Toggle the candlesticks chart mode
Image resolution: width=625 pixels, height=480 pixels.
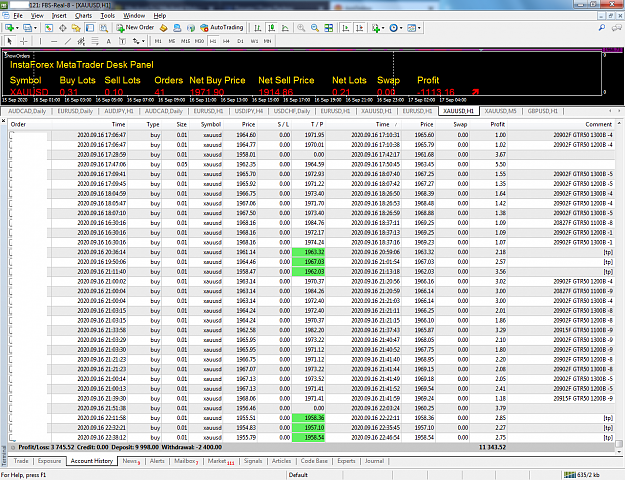point(272,28)
